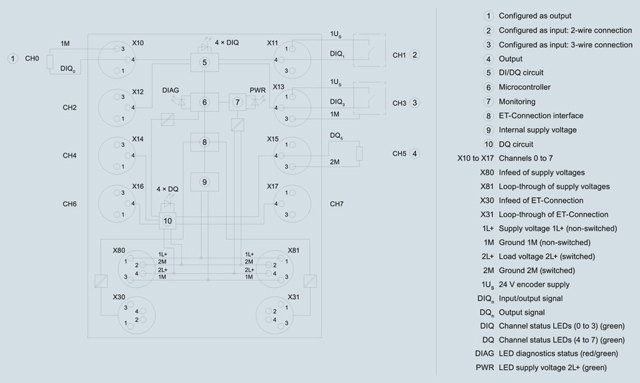Screen dimensions: 640x383
Task: Click the X15 round connector symbol
Action: point(292,156)
